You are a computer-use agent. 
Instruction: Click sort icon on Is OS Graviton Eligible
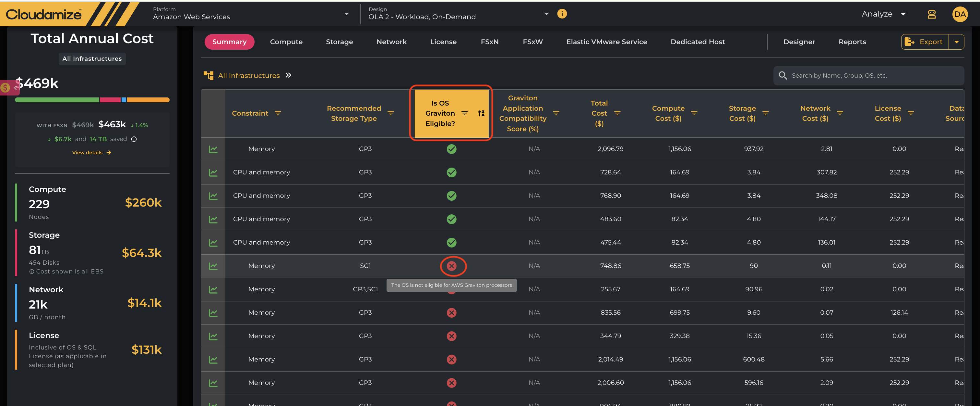point(481,113)
